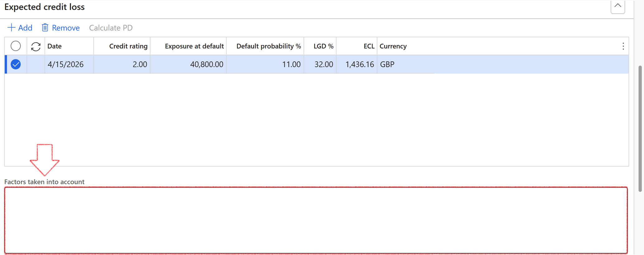The height and width of the screenshot is (255, 644).
Task: Click the Currency column header
Action: click(x=393, y=46)
